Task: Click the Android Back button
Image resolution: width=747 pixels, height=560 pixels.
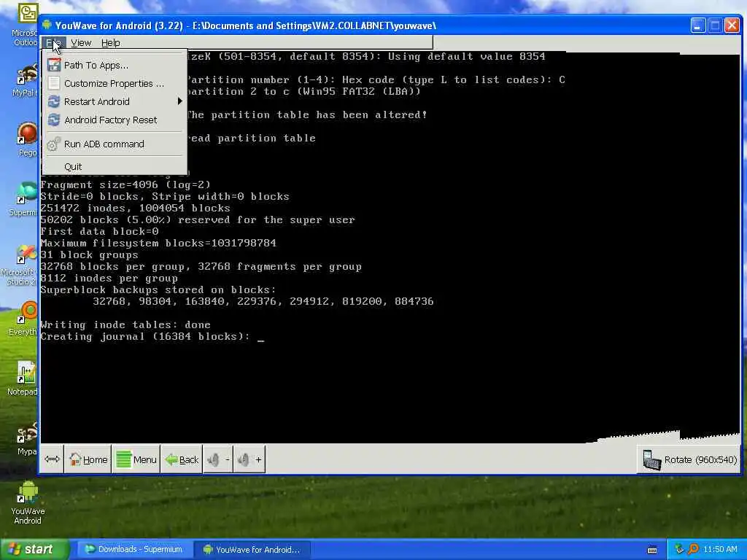Action: tap(182, 459)
